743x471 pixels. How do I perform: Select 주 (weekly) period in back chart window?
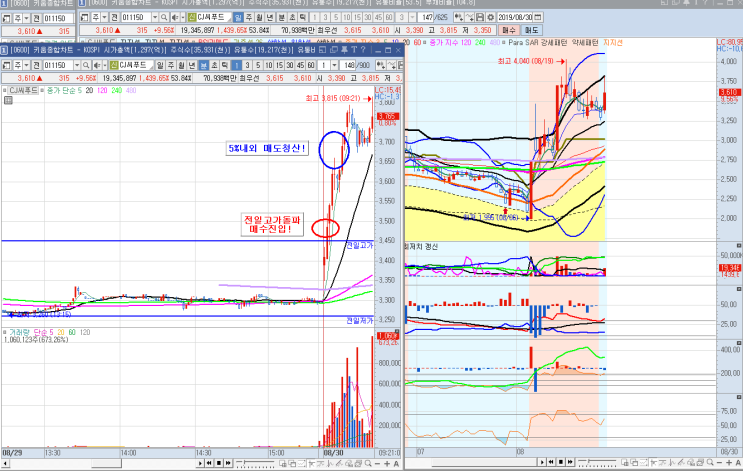[x=249, y=17]
